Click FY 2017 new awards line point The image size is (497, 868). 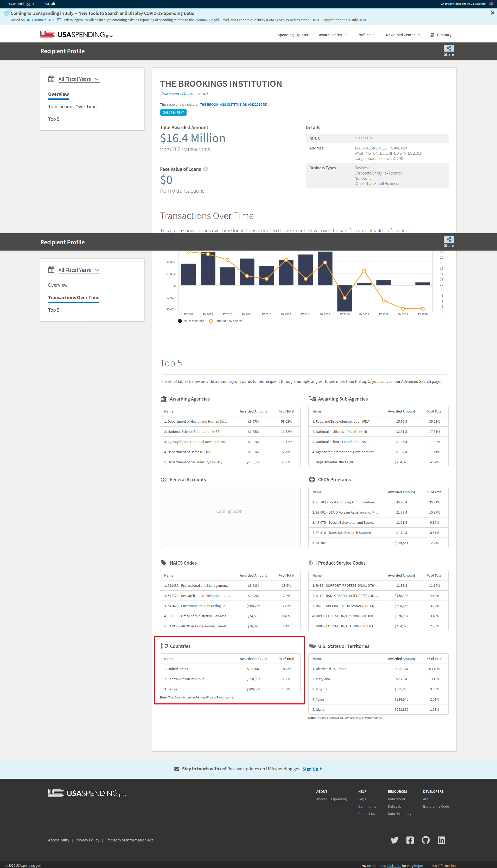pos(364,271)
